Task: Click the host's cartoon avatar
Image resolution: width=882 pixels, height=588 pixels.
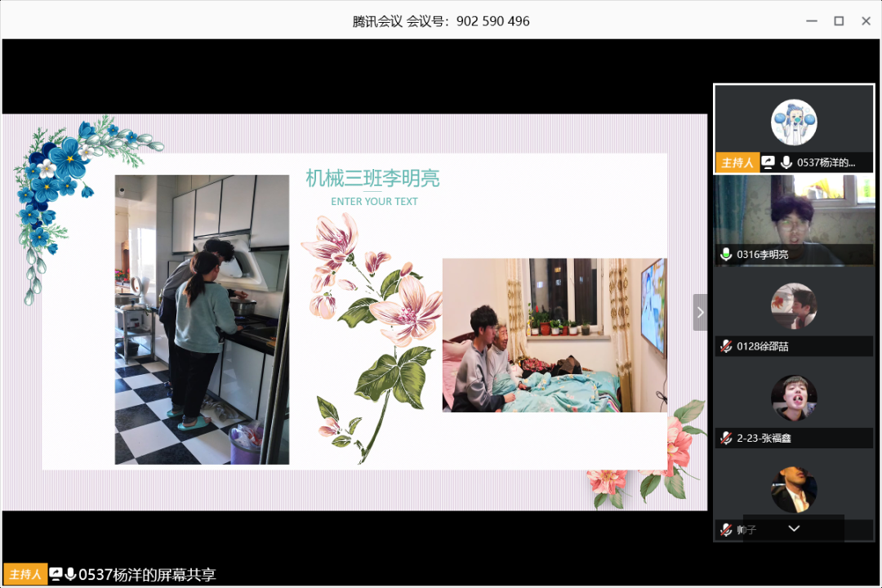Action: click(794, 122)
